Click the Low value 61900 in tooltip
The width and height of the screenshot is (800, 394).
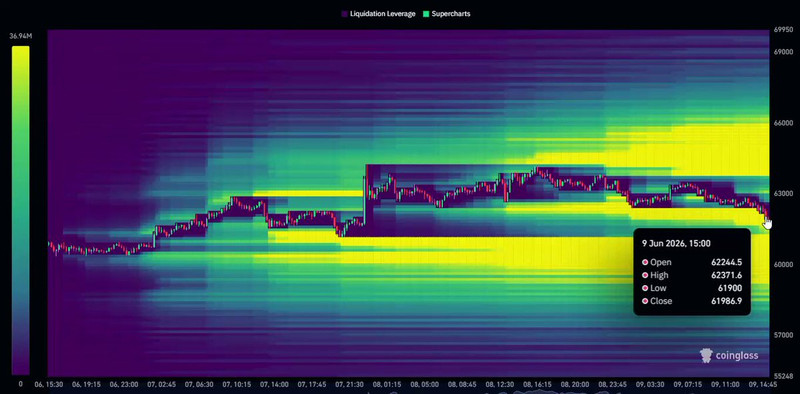[731, 288]
